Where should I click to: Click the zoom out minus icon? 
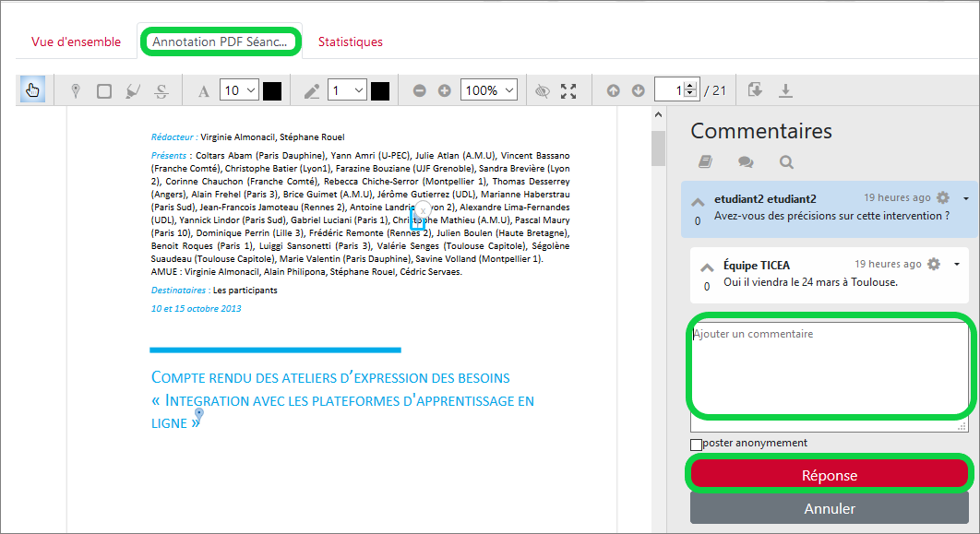[x=420, y=90]
